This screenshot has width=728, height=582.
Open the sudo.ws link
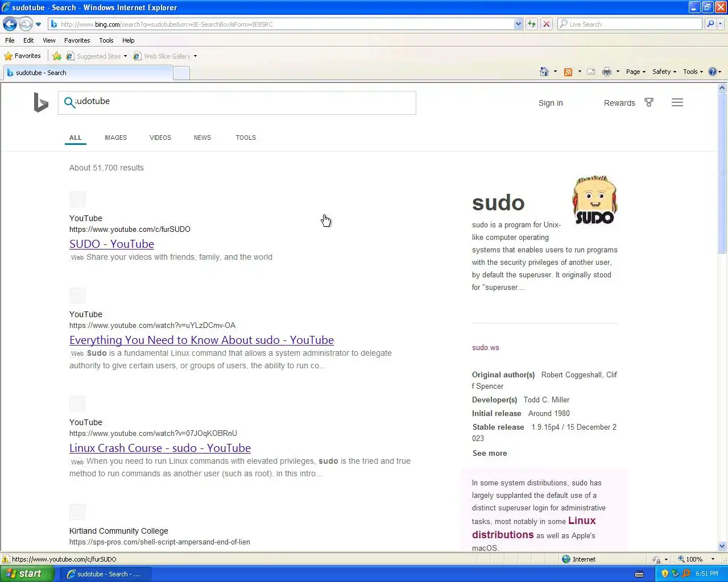[x=485, y=348]
